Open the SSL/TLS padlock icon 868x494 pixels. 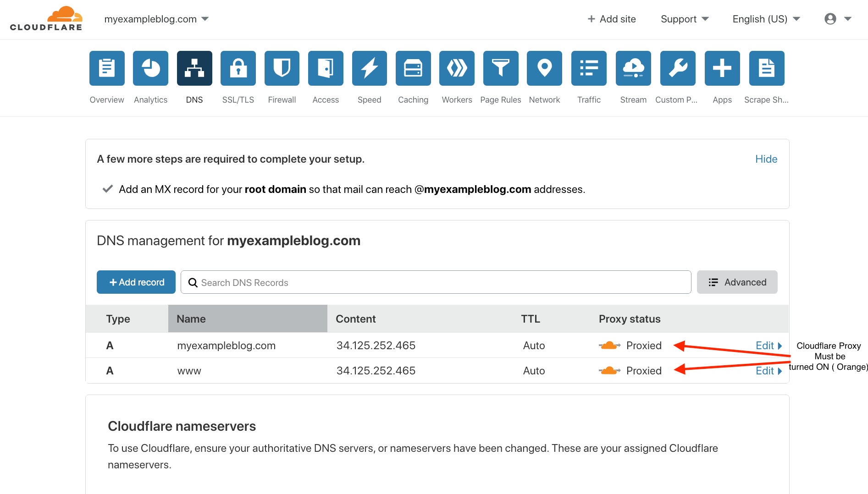click(x=238, y=68)
